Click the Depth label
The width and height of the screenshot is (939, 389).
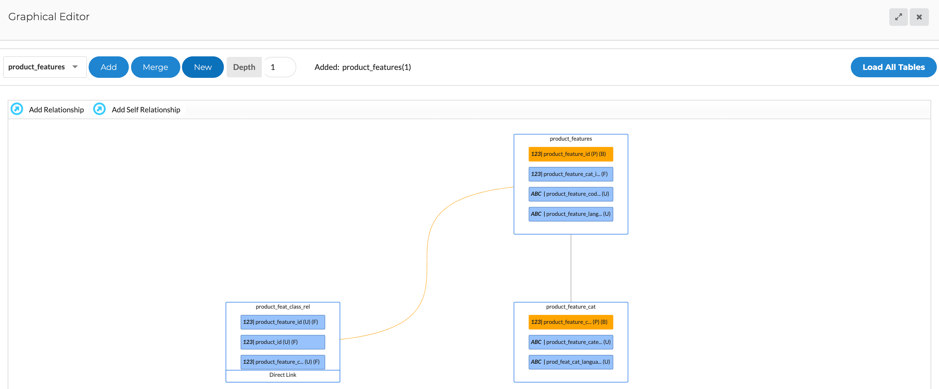244,67
